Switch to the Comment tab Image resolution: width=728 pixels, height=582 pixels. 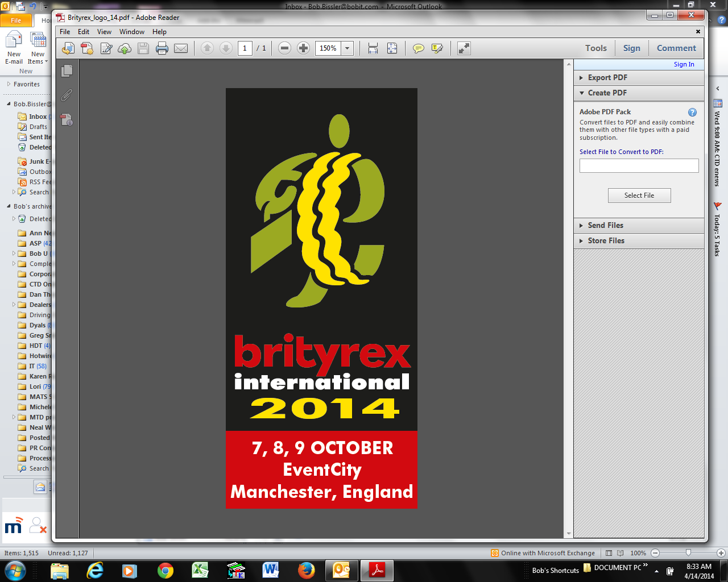click(676, 48)
